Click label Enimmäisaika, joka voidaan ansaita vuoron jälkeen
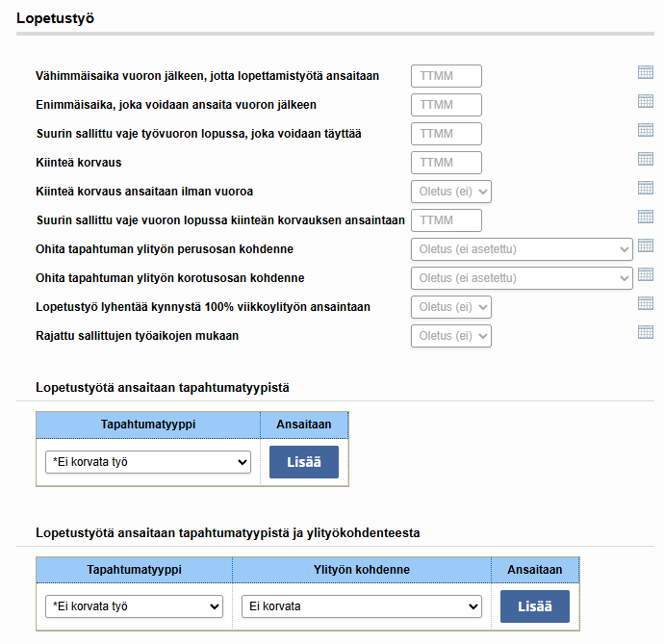Screen dimensions: 664x644 point(176,105)
